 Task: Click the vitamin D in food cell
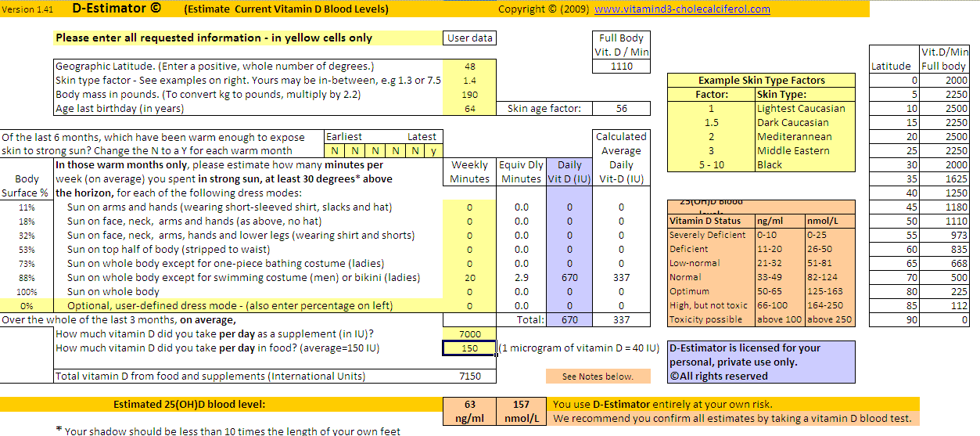[x=469, y=348]
